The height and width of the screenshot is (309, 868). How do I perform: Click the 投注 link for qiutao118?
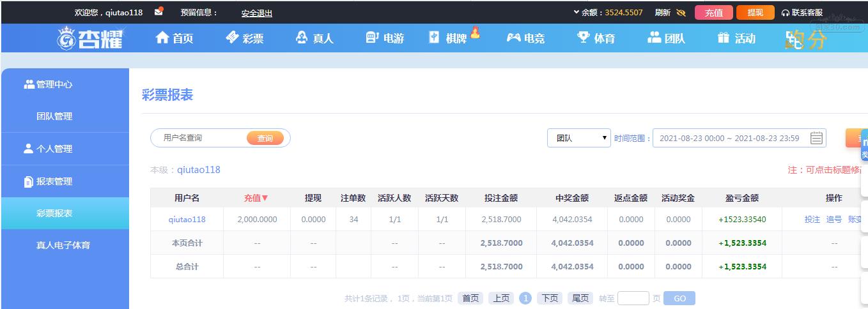812,219
